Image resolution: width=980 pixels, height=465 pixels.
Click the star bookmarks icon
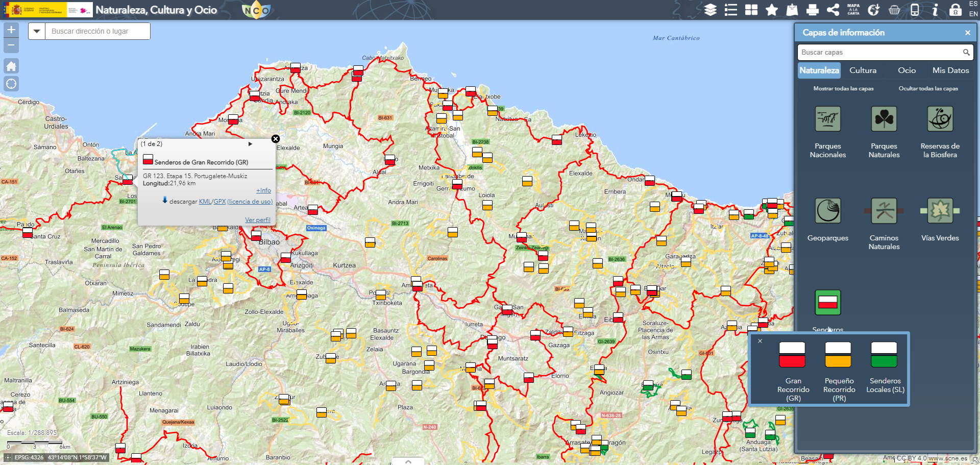click(x=772, y=10)
